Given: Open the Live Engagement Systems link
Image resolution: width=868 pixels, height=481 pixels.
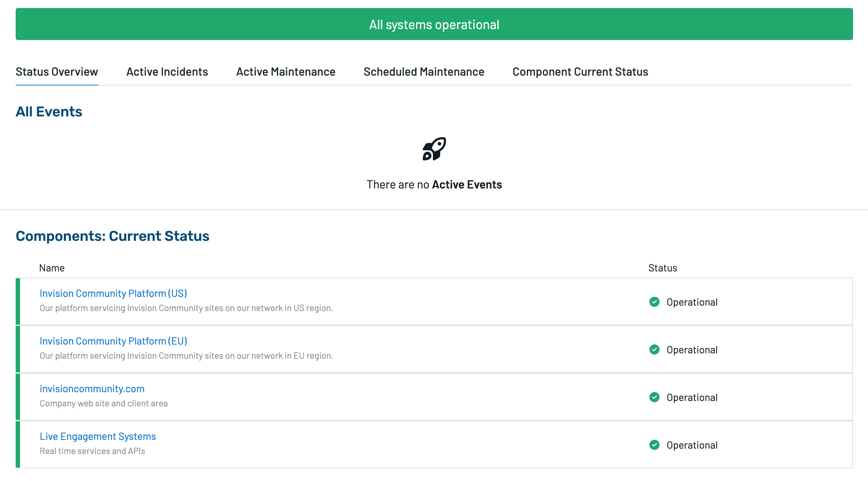Looking at the screenshot, I should coord(98,436).
